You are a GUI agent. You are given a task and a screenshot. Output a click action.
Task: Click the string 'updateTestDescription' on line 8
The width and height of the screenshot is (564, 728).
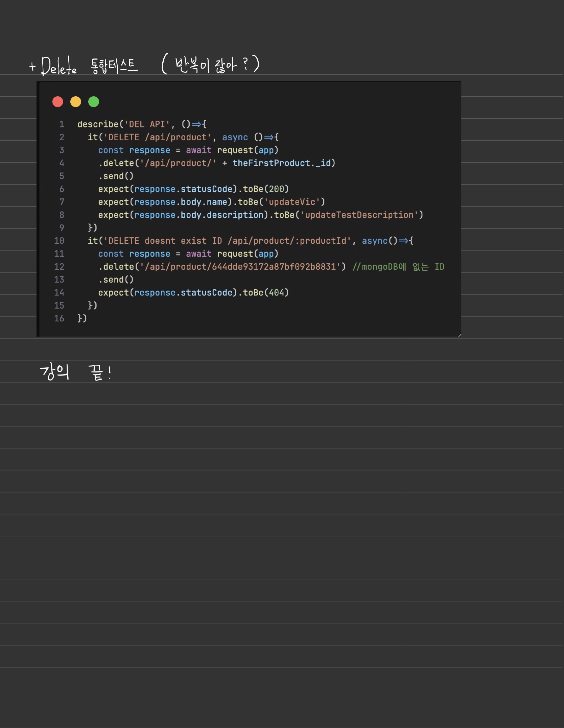[x=359, y=215]
